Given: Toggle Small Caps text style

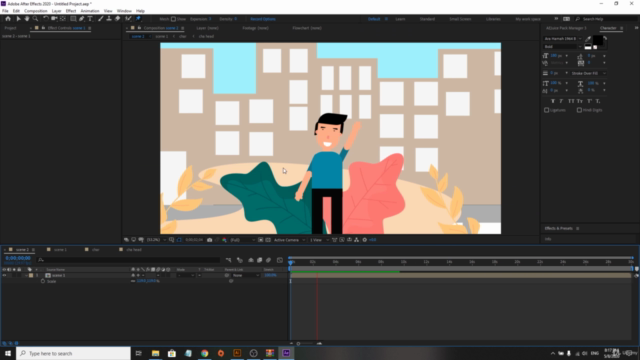Looking at the screenshot, I should (580, 101).
